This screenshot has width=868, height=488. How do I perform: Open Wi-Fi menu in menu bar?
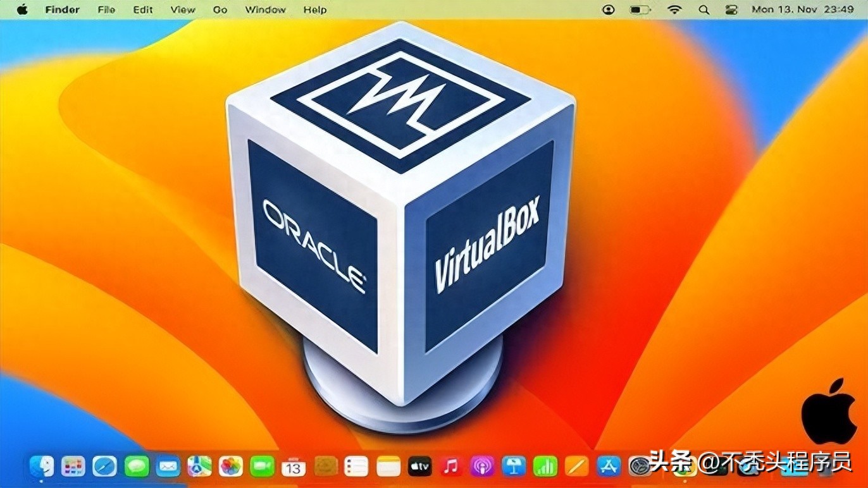click(674, 9)
